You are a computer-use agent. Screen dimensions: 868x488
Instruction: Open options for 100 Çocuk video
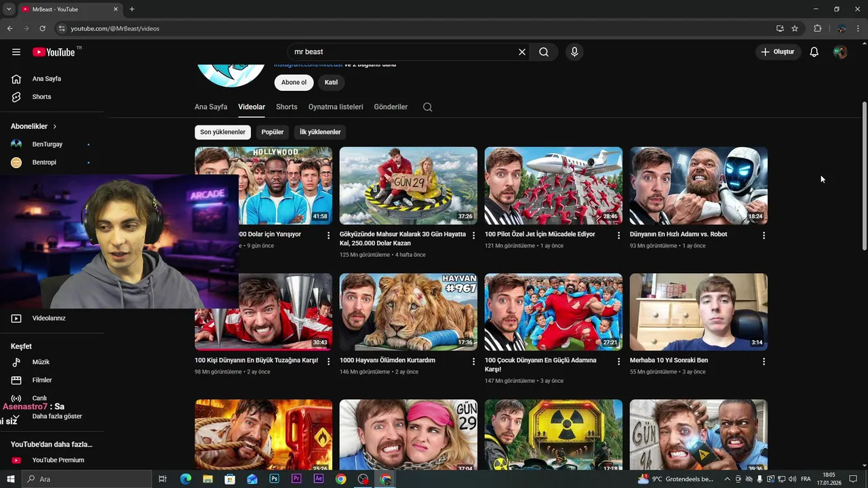pos(618,361)
